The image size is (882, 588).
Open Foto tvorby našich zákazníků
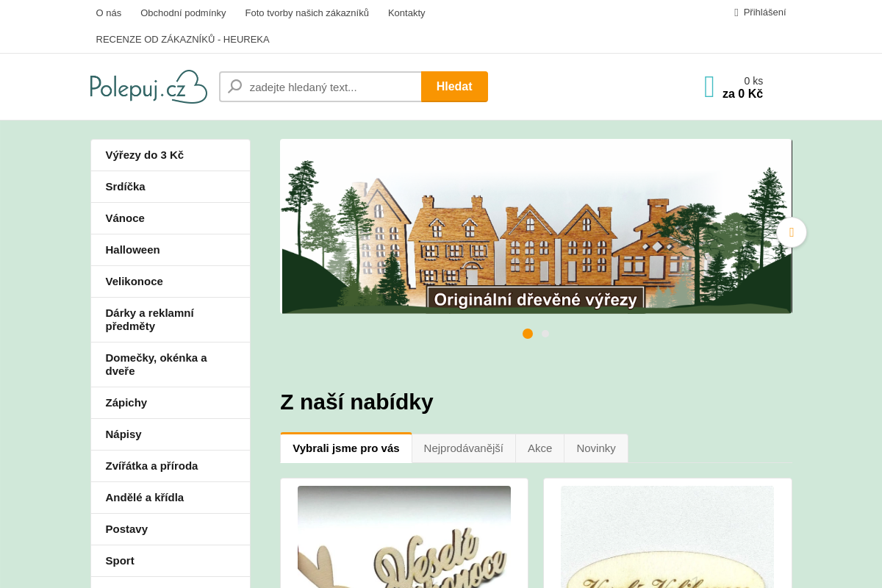tap(307, 12)
